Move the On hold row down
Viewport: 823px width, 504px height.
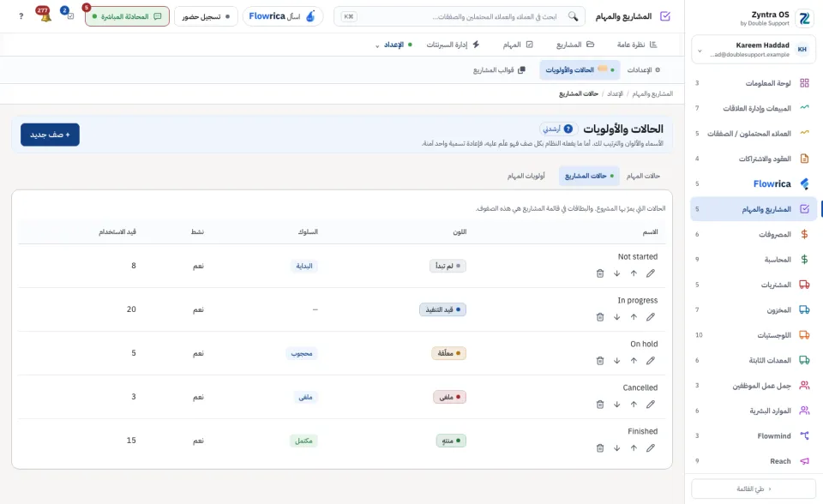pyautogui.click(x=616, y=360)
